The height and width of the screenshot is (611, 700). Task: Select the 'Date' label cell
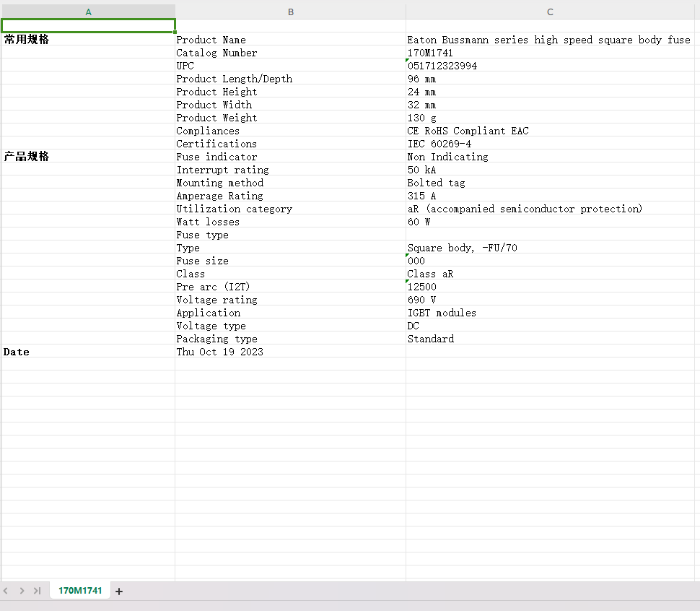click(88, 352)
